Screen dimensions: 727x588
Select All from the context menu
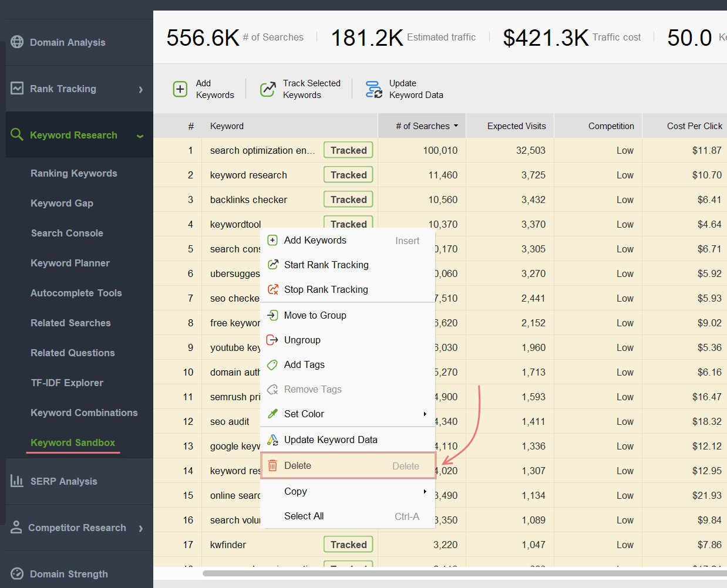(x=304, y=516)
